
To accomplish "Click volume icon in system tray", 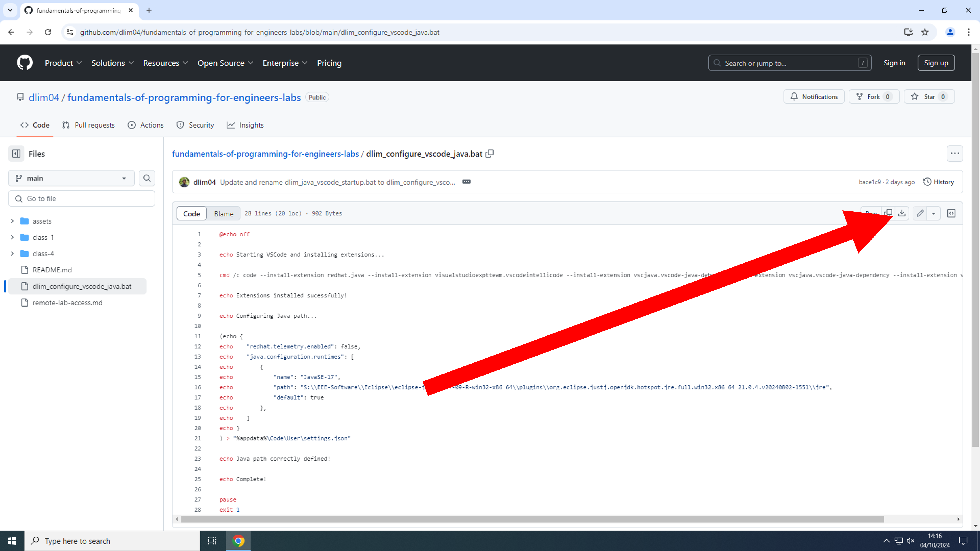I will coord(911,541).
